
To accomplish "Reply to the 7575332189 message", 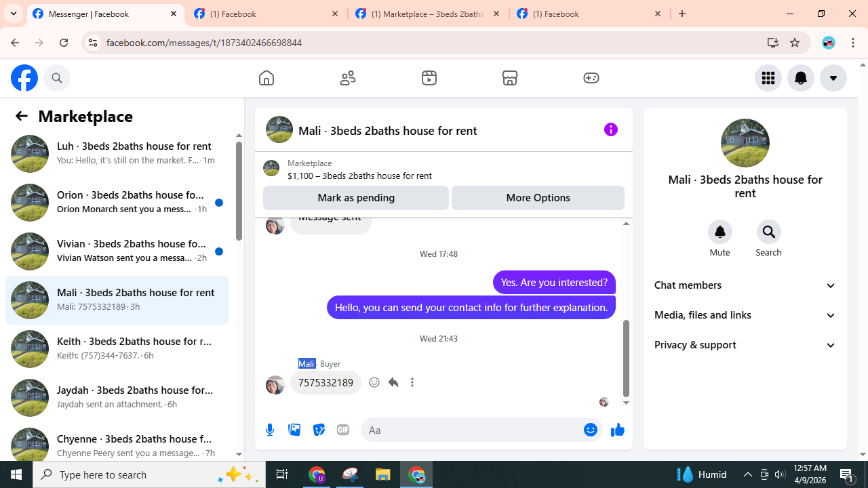I will tap(393, 382).
